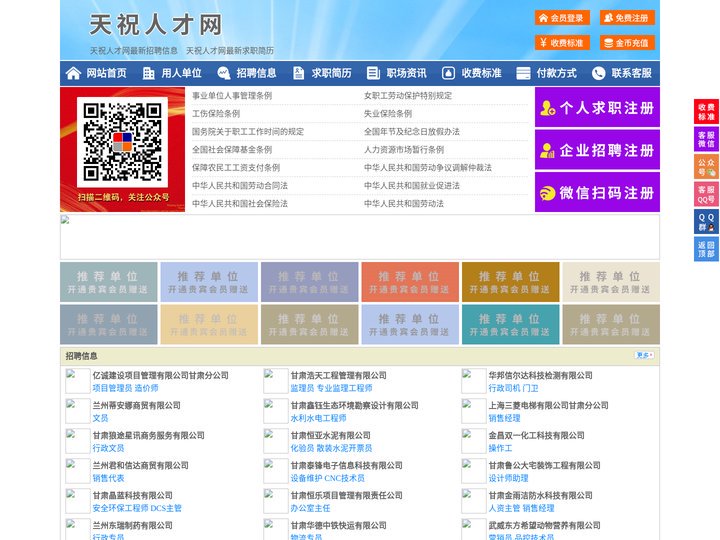This screenshot has width=720, height=540.
Task: Open 个人求职注册 purple banner
Action: [597, 107]
